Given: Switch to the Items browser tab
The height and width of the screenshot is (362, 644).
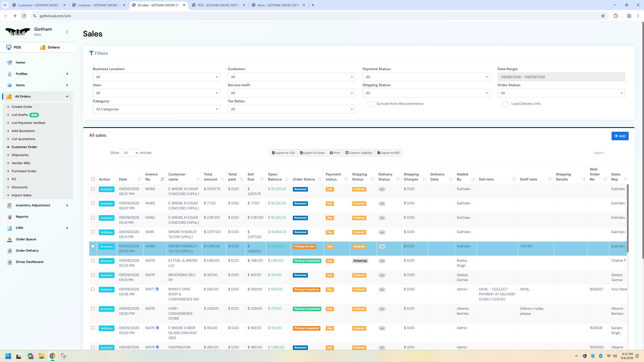Looking at the screenshot, I should (278, 5).
